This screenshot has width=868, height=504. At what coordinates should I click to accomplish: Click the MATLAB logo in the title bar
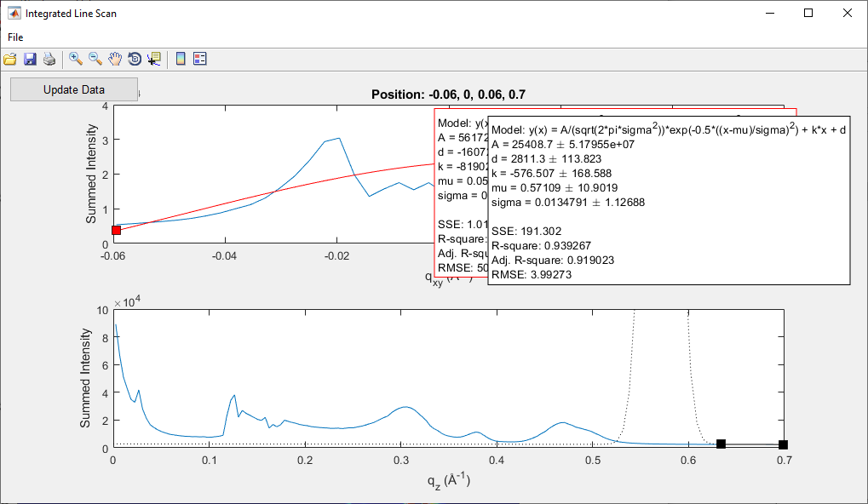point(14,14)
